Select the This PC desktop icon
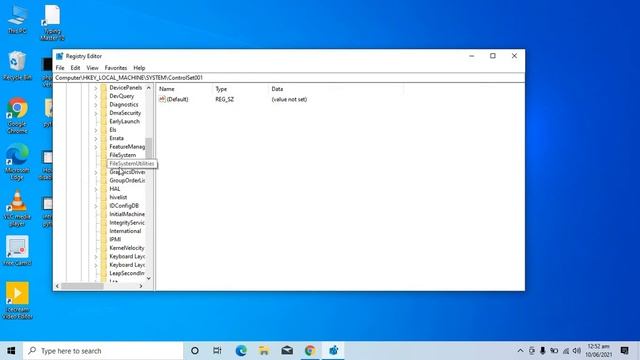 tap(17, 20)
